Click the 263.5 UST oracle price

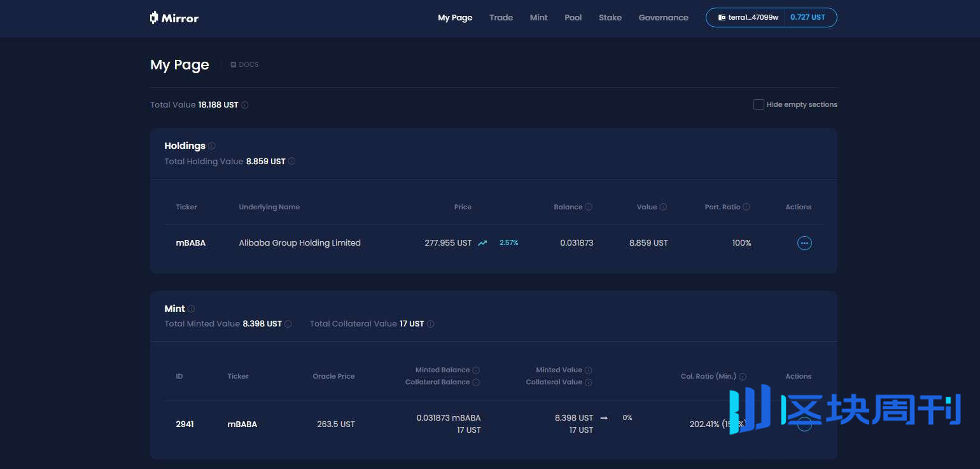pos(336,424)
